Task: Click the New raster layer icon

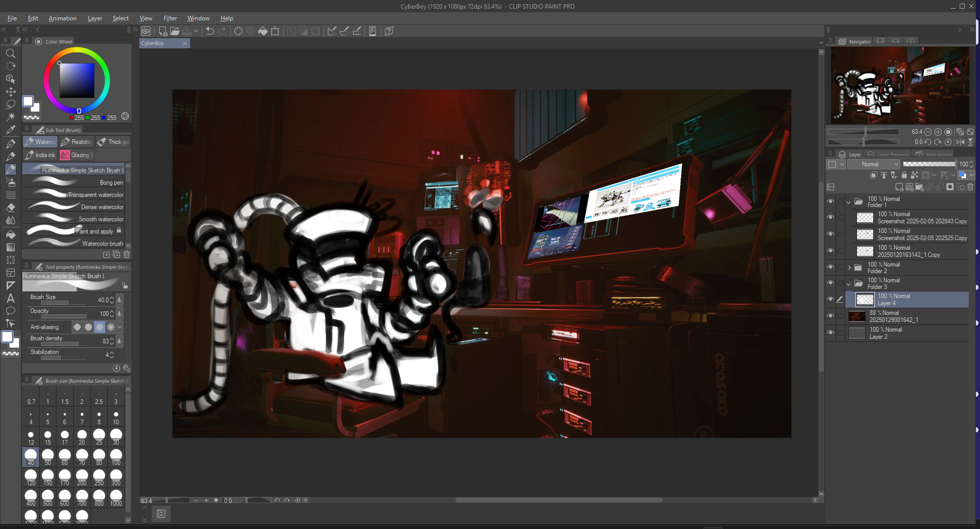Action: click(x=899, y=187)
